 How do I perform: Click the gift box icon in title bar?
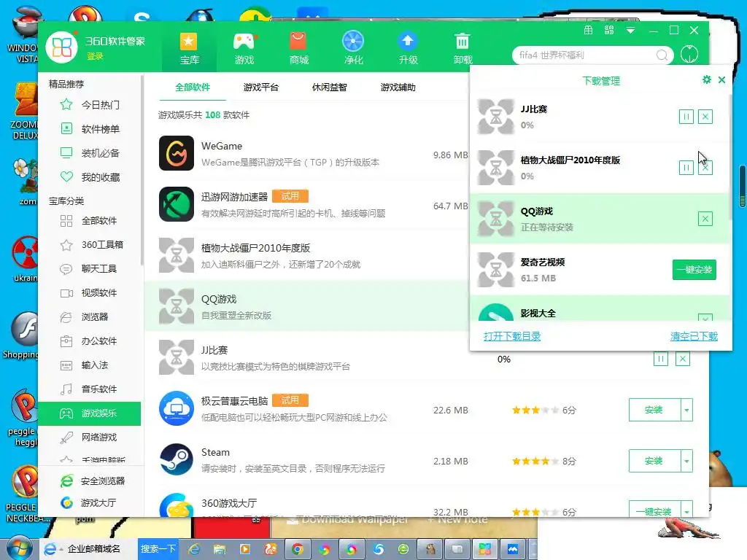(x=589, y=30)
